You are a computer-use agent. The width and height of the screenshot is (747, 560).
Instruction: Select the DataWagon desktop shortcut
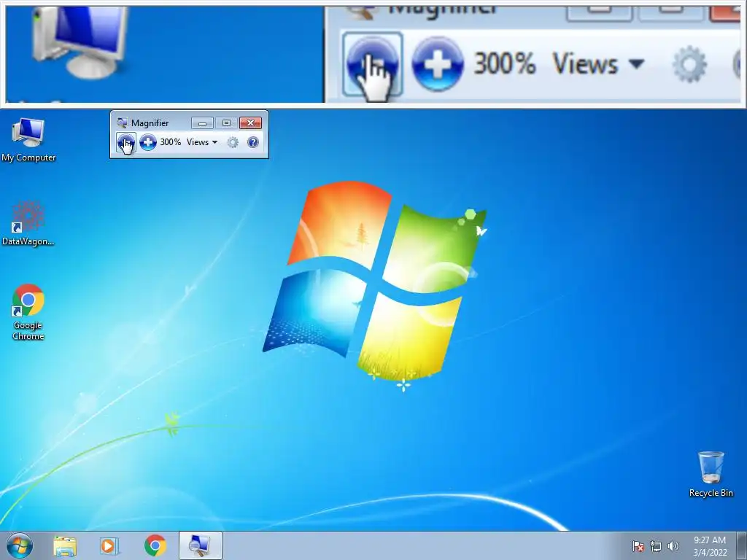(28, 224)
